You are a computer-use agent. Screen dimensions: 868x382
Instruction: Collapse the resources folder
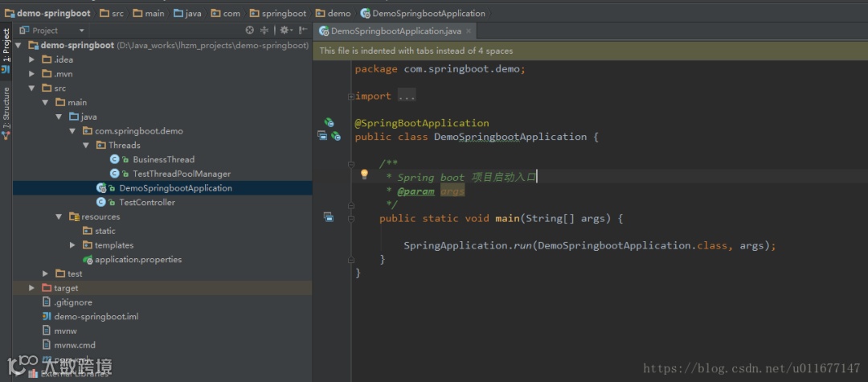(59, 216)
